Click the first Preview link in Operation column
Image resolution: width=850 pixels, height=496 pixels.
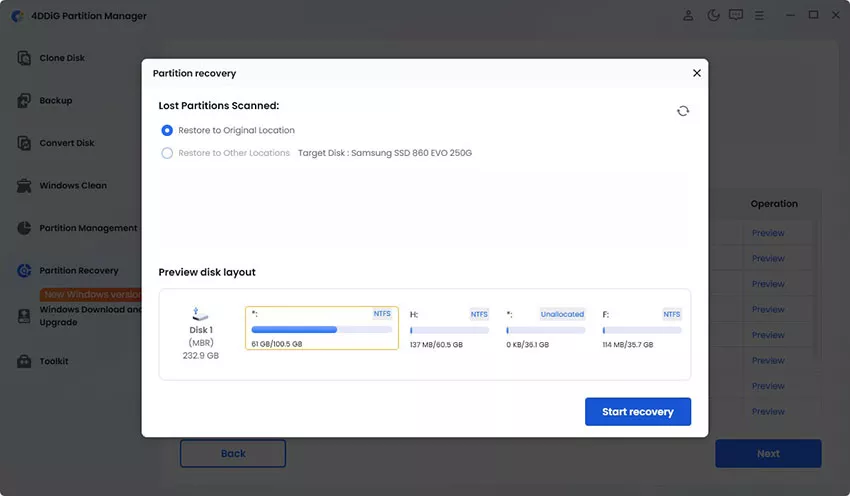pos(768,233)
